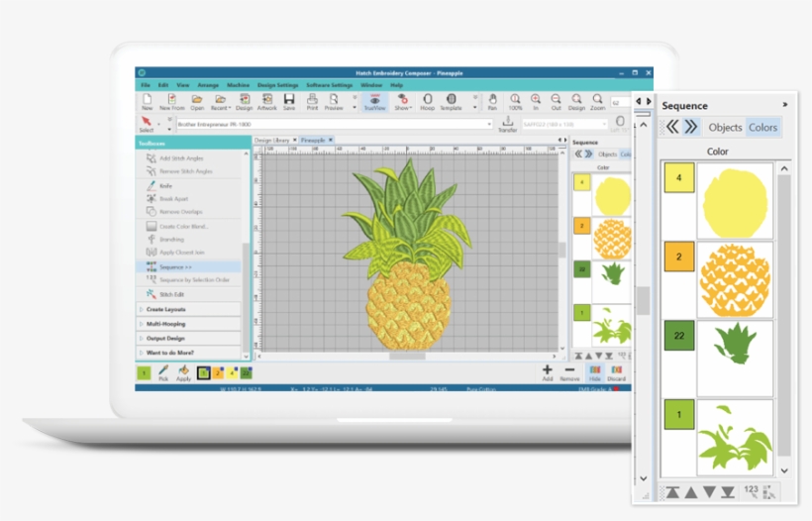The width and height of the screenshot is (812, 521).
Task: Click the Artwork toolbar icon
Action: point(266,101)
